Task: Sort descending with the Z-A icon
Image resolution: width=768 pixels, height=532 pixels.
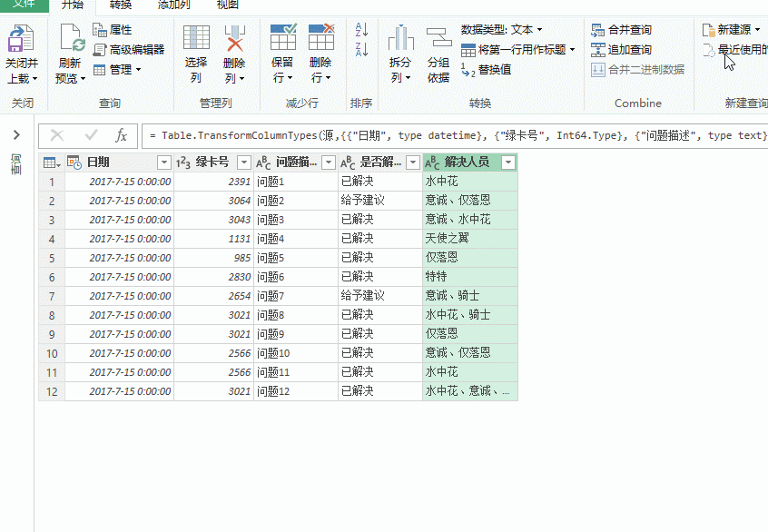Action: (361, 49)
